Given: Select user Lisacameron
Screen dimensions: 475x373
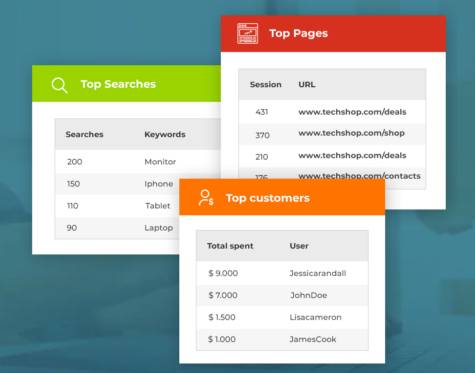Looking at the screenshot, I should coord(315,317).
